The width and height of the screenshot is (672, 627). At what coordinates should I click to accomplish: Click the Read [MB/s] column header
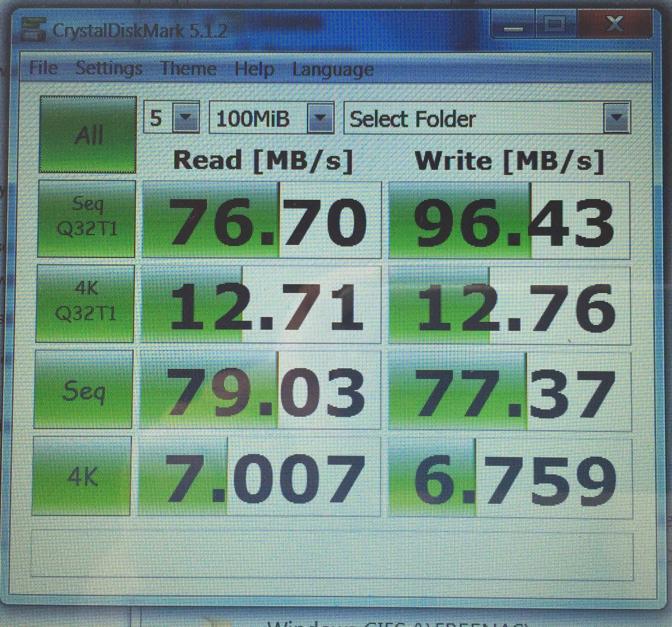point(263,160)
